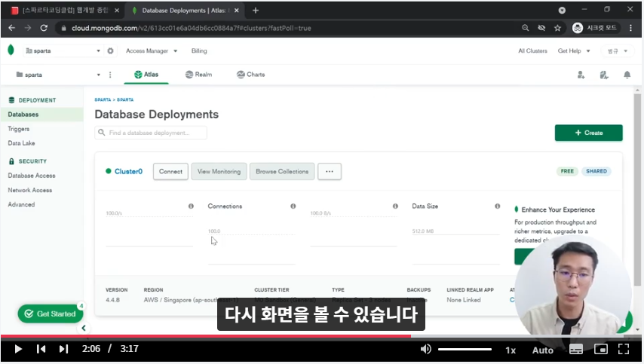Play the video
This screenshot has width=644, height=364.
[x=18, y=349]
